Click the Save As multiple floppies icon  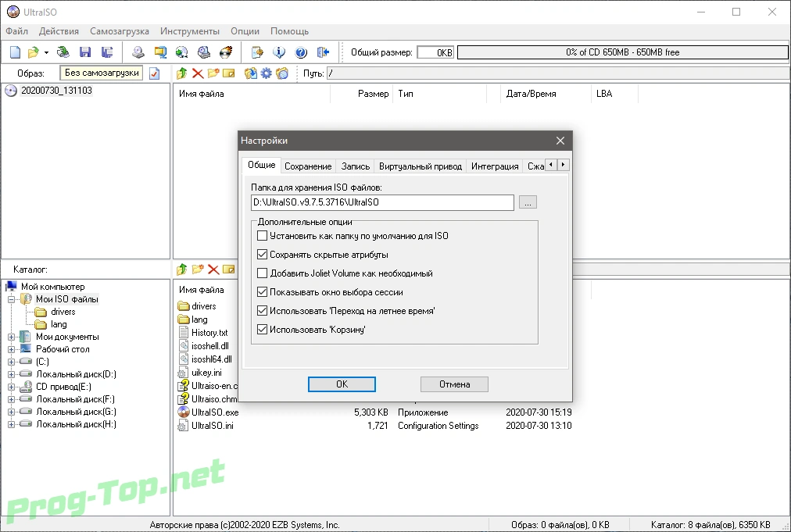tap(107, 52)
